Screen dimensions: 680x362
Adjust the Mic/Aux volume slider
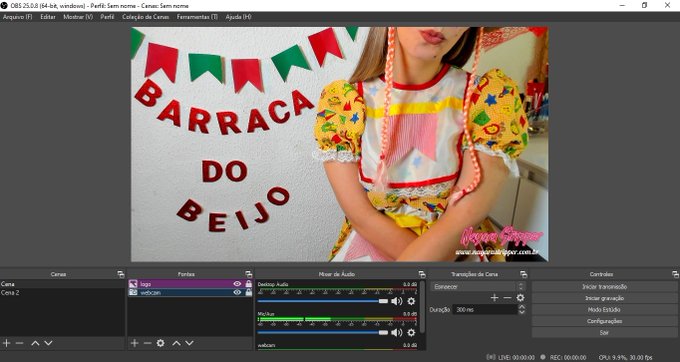323,333
